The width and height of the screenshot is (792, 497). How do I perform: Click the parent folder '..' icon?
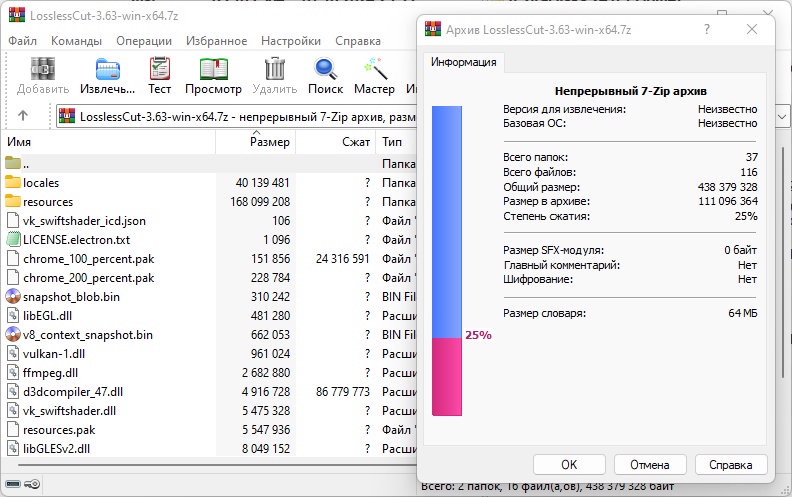13,163
